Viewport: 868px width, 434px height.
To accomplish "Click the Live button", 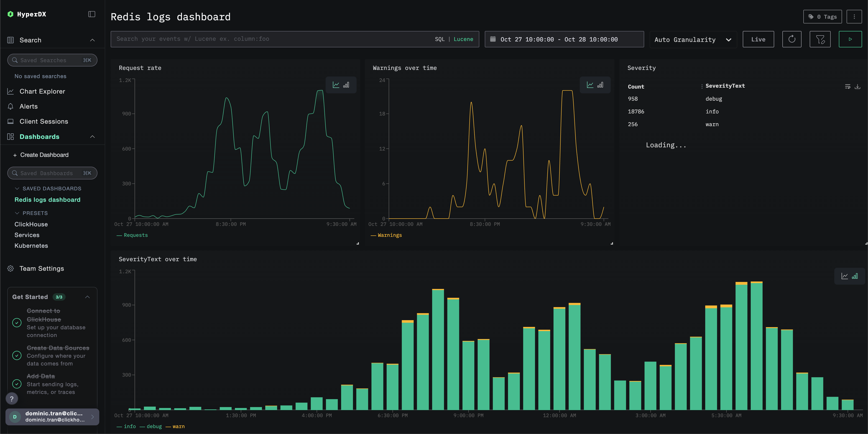I will (758, 39).
